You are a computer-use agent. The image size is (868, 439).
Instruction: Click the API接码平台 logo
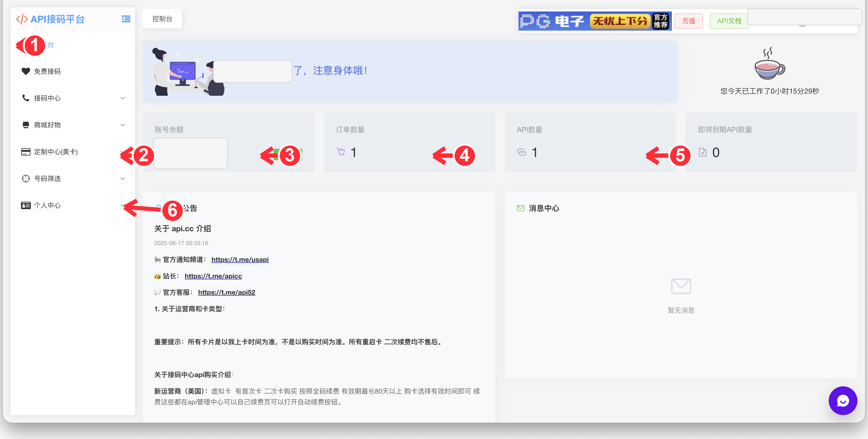click(x=50, y=19)
